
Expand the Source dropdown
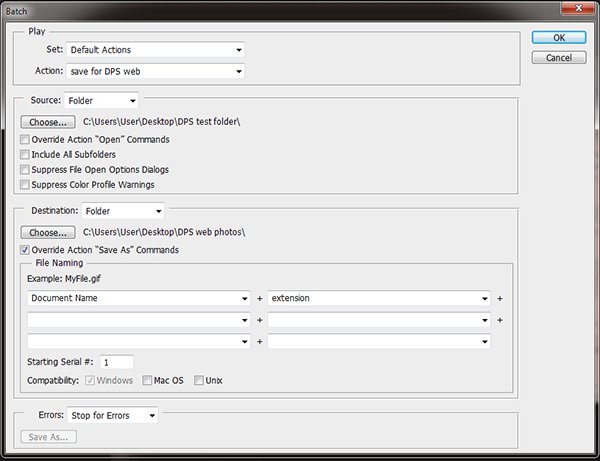pyautogui.click(x=101, y=101)
